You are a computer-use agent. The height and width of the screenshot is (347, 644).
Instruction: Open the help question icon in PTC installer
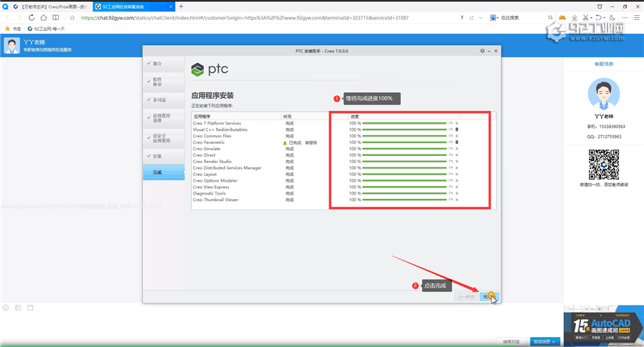coord(482,51)
